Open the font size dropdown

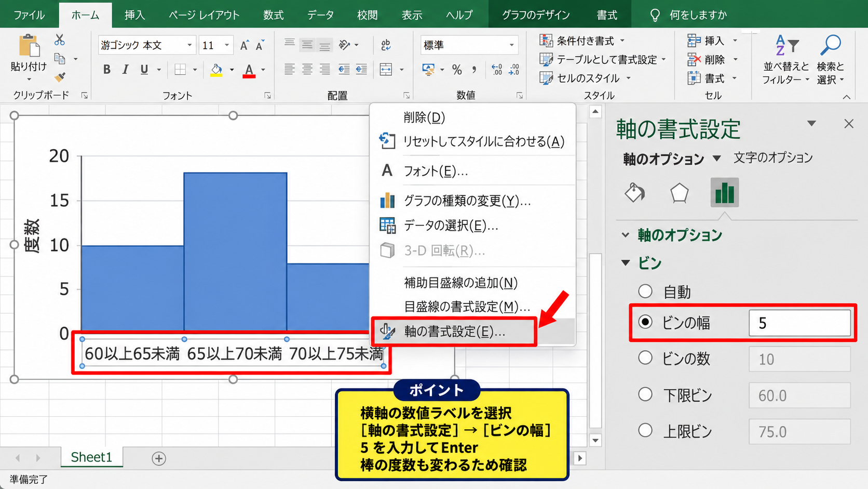pyautogui.click(x=227, y=46)
